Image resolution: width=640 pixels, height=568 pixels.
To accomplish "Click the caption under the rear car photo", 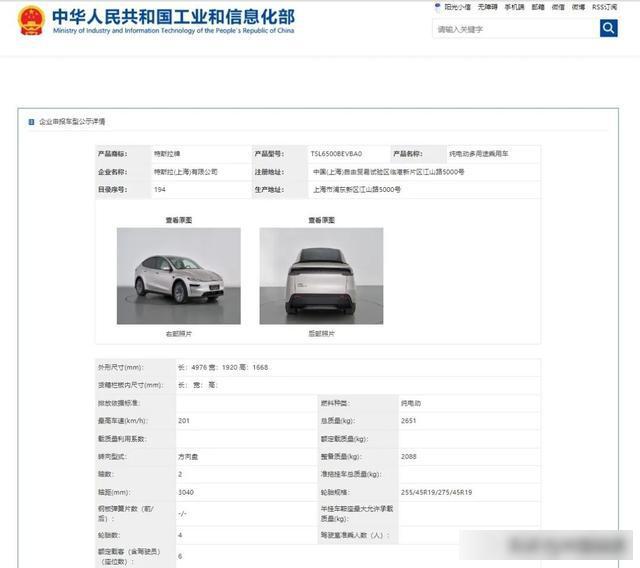I will coord(322,333).
